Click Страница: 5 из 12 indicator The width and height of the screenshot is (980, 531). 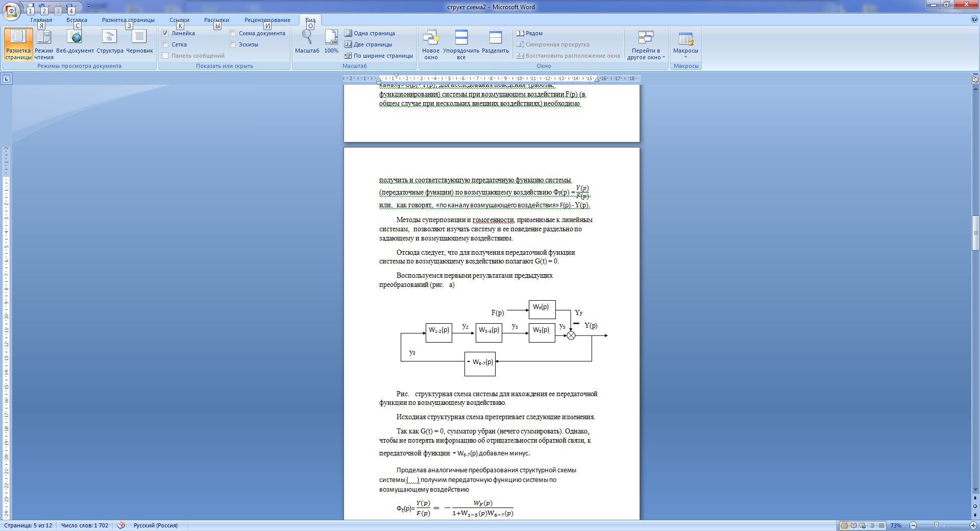[28, 525]
